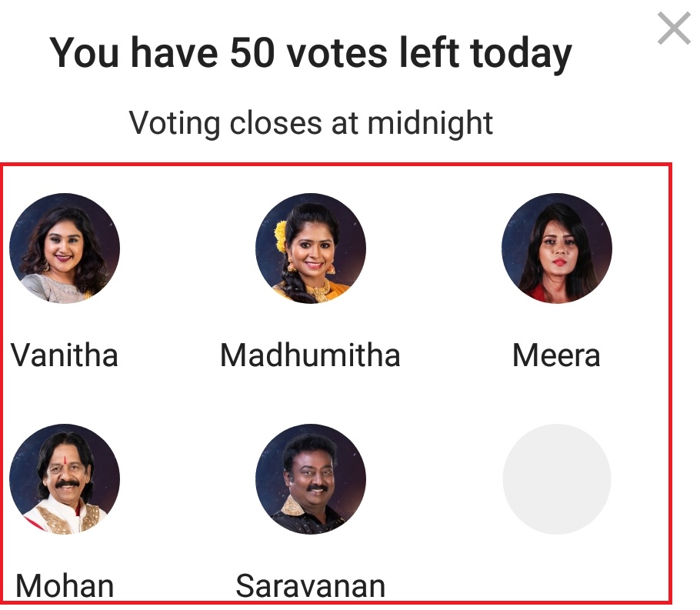Choose Meera's circular profile picture
Viewport: 700px width, 610px height.
point(557,248)
